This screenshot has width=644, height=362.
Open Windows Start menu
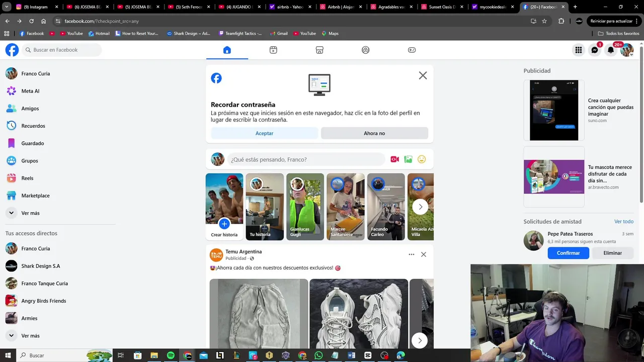8,355
